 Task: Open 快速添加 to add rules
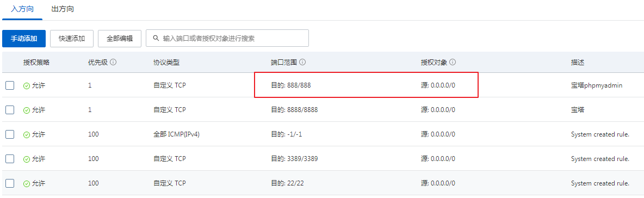[72, 38]
